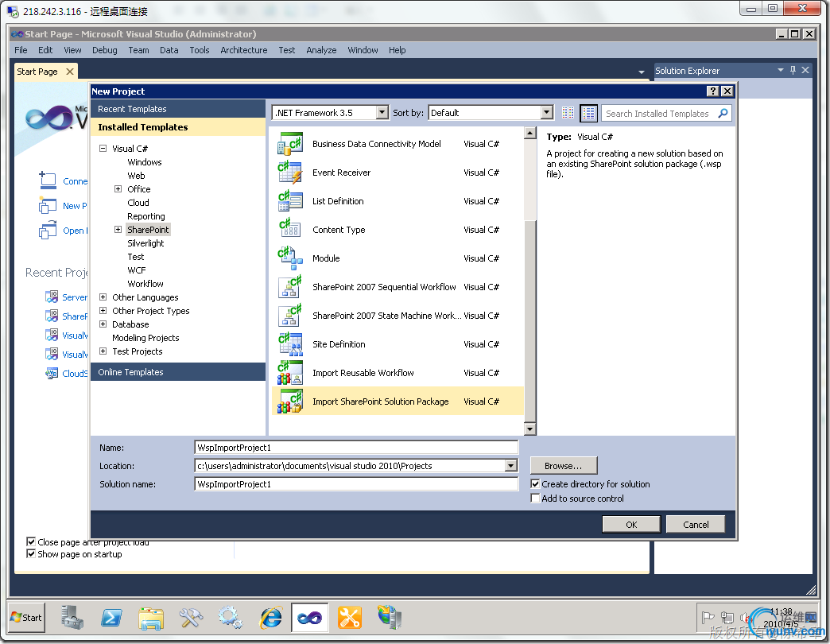The image size is (830, 644).
Task: Select the Module template icon
Action: coord(290,258)
